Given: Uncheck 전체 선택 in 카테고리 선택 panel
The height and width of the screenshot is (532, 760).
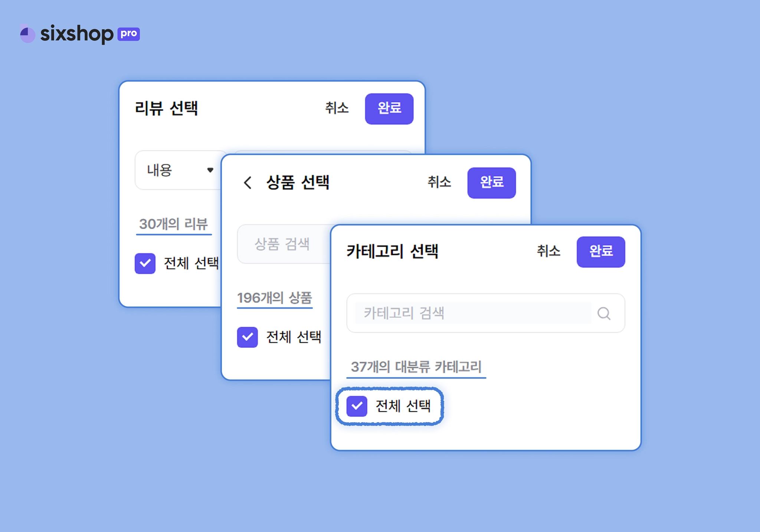Looking at the screenshot, I should click(357, 406).
